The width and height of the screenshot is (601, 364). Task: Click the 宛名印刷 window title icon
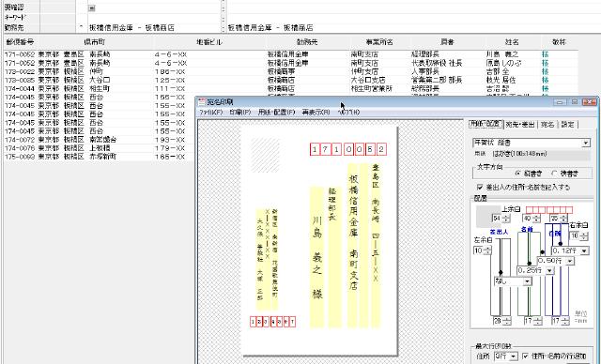coord(202,102)
